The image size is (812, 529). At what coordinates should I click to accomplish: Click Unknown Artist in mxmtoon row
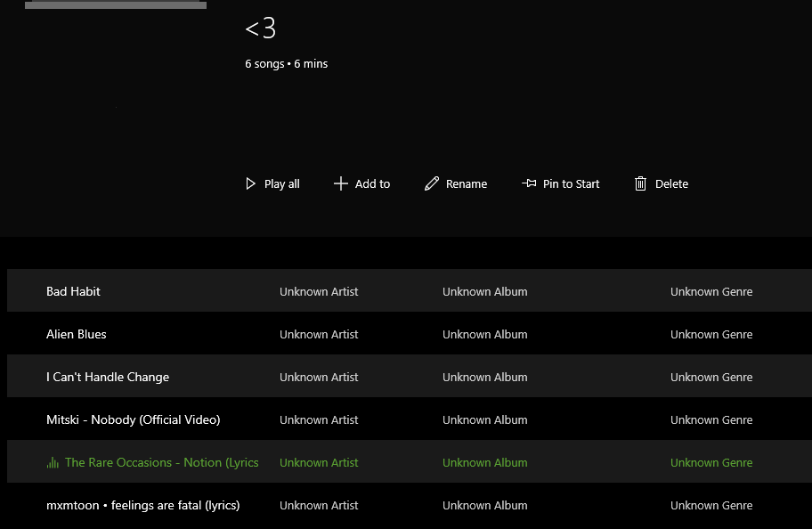tap(319, 506)
